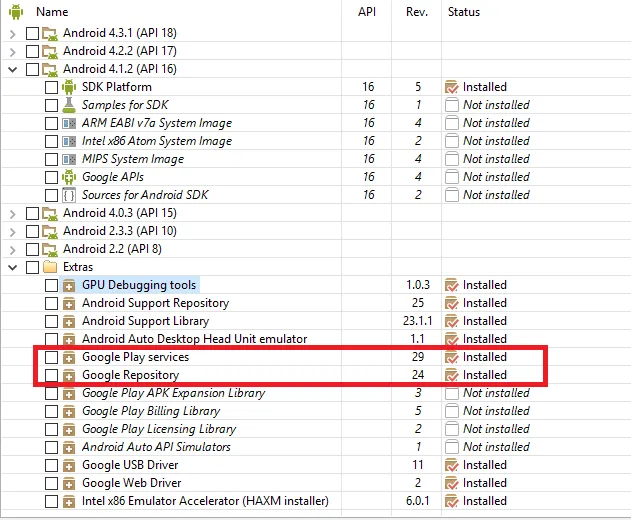Expand the Android 2.2 (API 8) node
631x520 pixels.
click(x=13, y=250)
